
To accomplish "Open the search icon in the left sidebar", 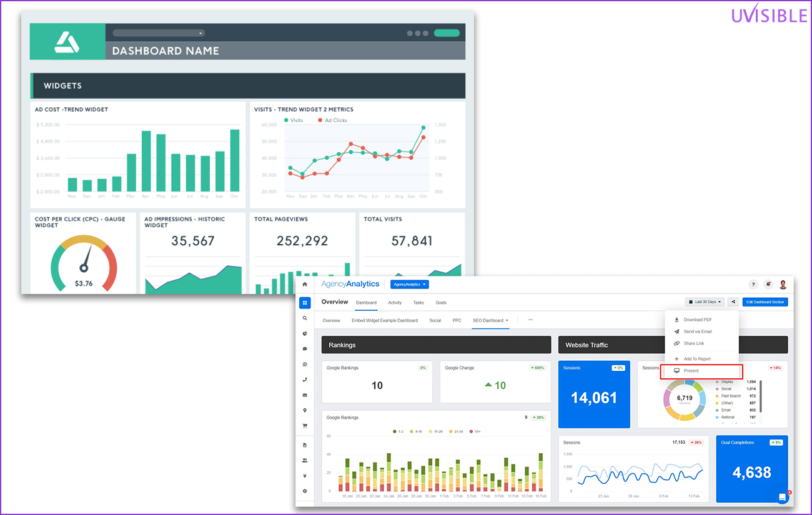I will (x=305, y=318).
